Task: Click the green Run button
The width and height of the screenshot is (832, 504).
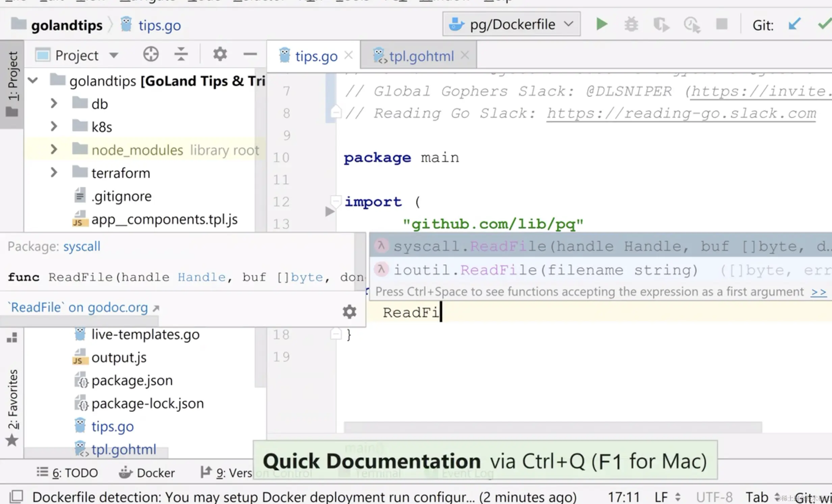Action: [601, 24]
